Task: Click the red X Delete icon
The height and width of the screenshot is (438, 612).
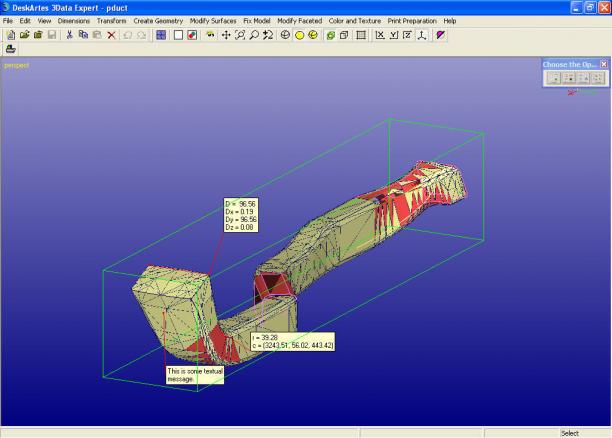Action: pos(111,35)
